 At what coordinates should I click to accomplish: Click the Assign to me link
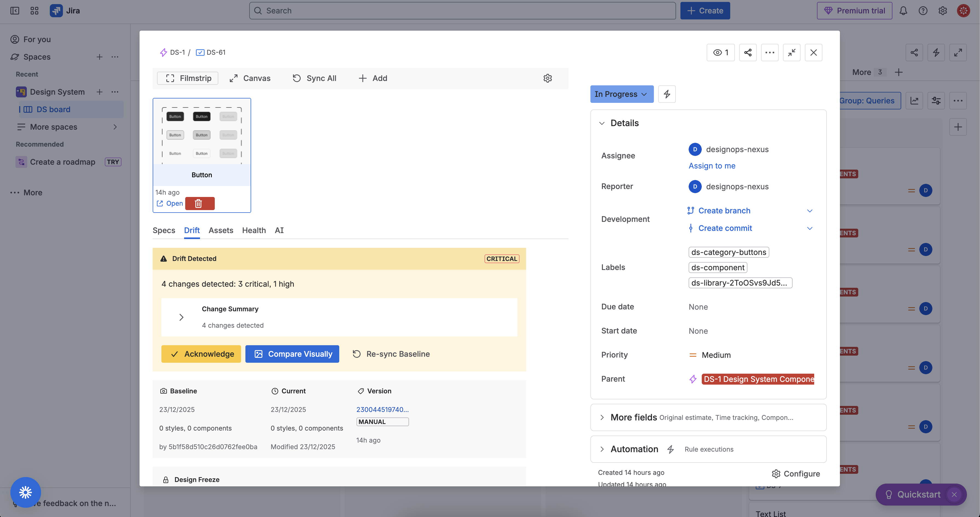(x=711, y=166)
